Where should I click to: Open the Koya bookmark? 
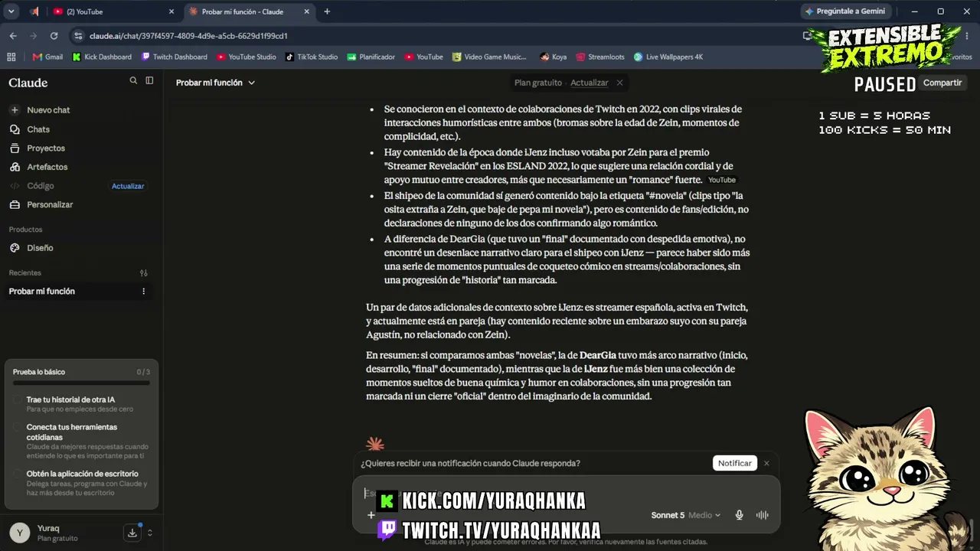(554, 57)
